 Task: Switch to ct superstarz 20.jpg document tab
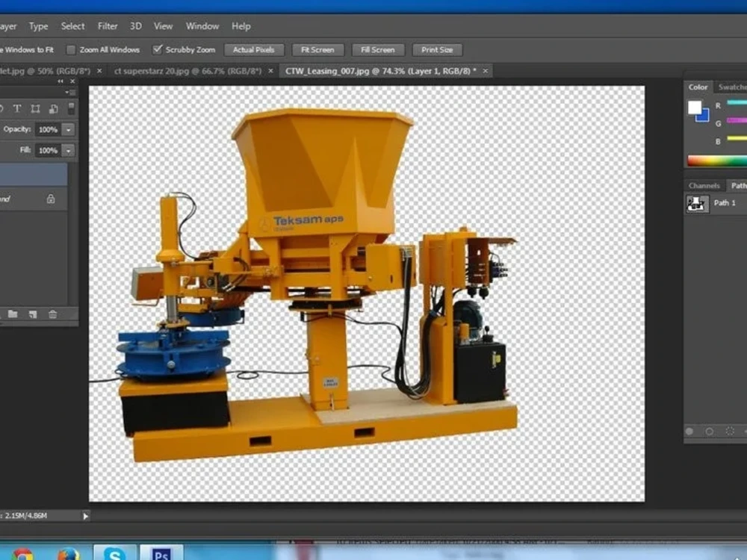(187, 71)
